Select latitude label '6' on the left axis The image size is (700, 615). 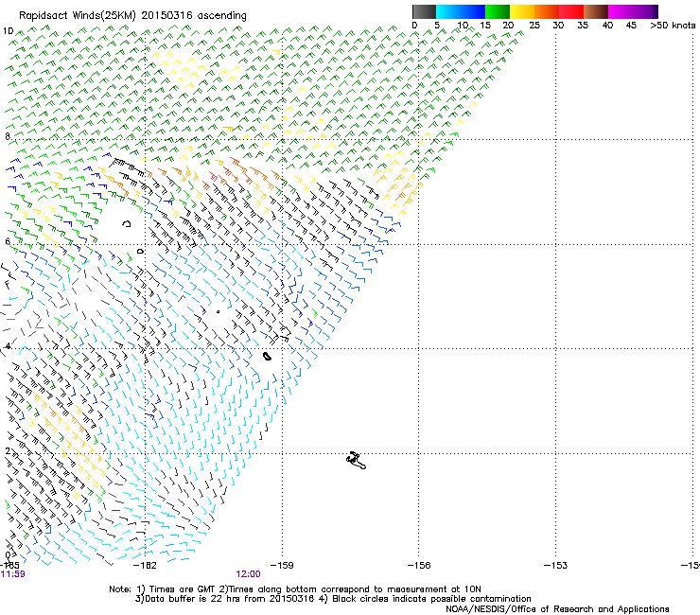pyautogui.click(x=8, y=241)
